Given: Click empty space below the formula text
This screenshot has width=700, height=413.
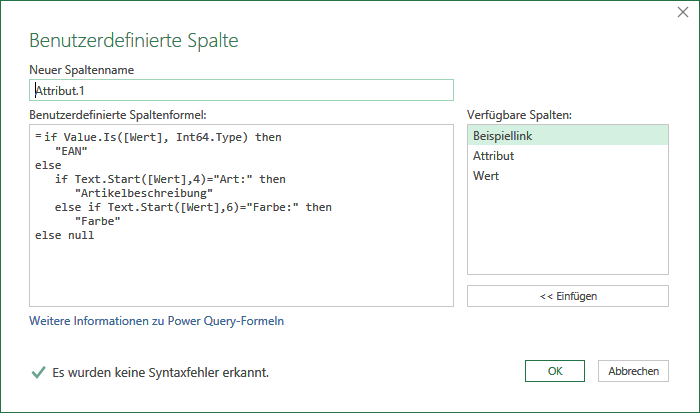Looking at the screenshot, I should [x=241, y=273].
